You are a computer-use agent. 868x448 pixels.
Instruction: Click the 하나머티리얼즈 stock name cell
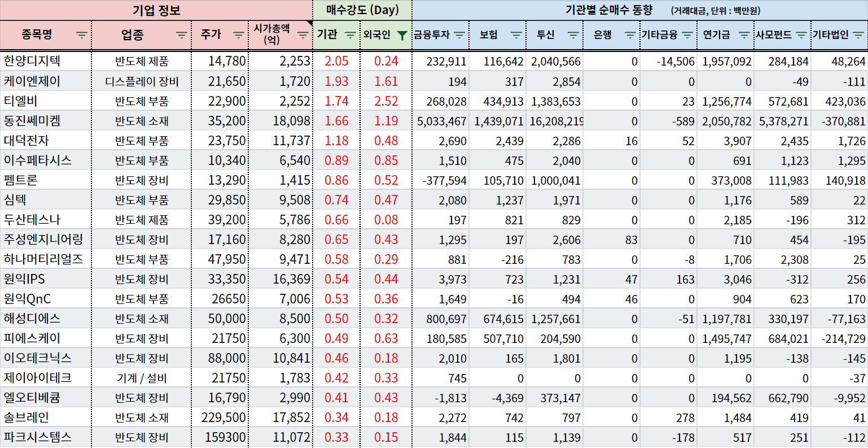[46, 259]
